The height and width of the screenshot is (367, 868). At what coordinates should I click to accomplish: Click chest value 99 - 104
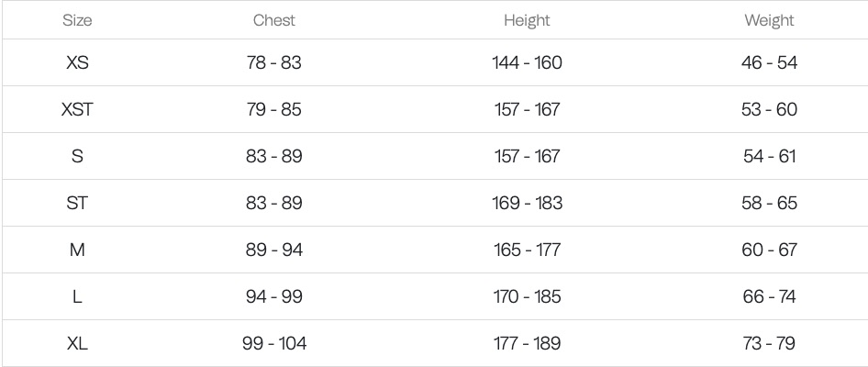tap(273, 344)
